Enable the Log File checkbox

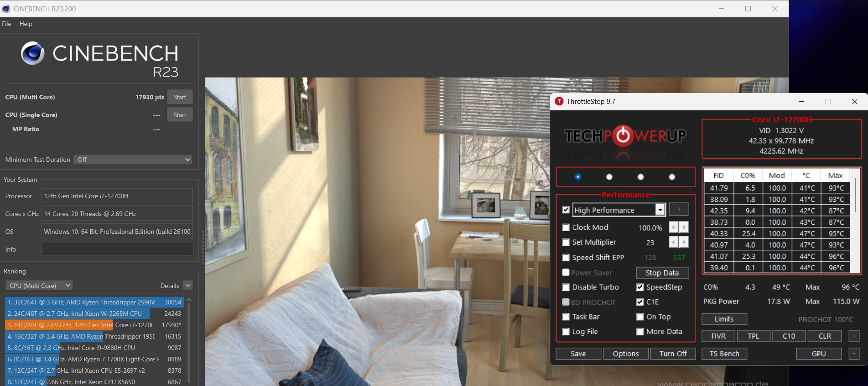(x=566, y=332)
